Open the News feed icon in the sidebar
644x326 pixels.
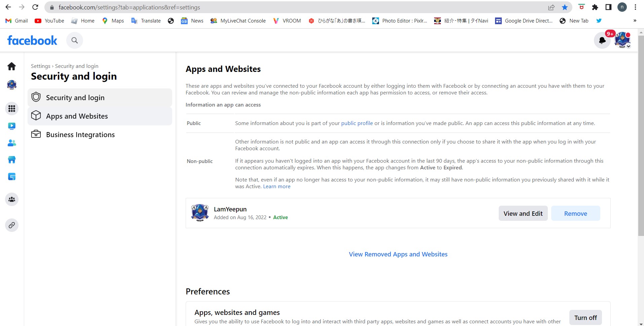[x=12, y=176]
